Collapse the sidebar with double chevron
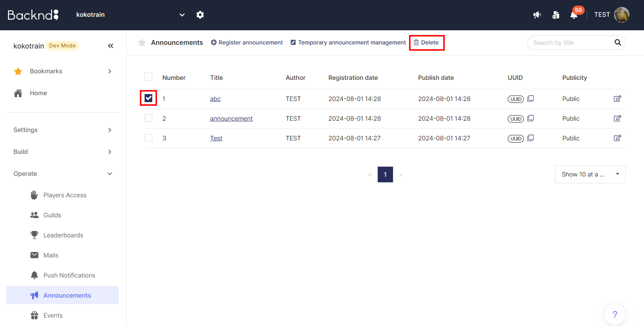This screenshot has height=326, width=644. pos(110,46)
